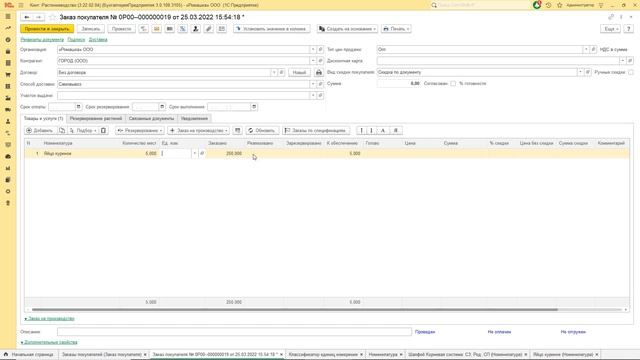
Task: Go forward with the right arrow button
Action: (x=38, y=17)
